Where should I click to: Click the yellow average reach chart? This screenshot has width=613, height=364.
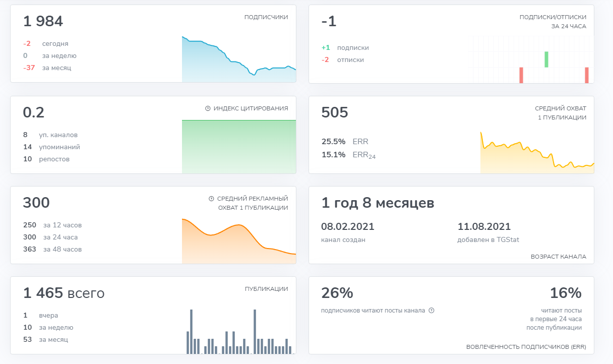(537, 153)
